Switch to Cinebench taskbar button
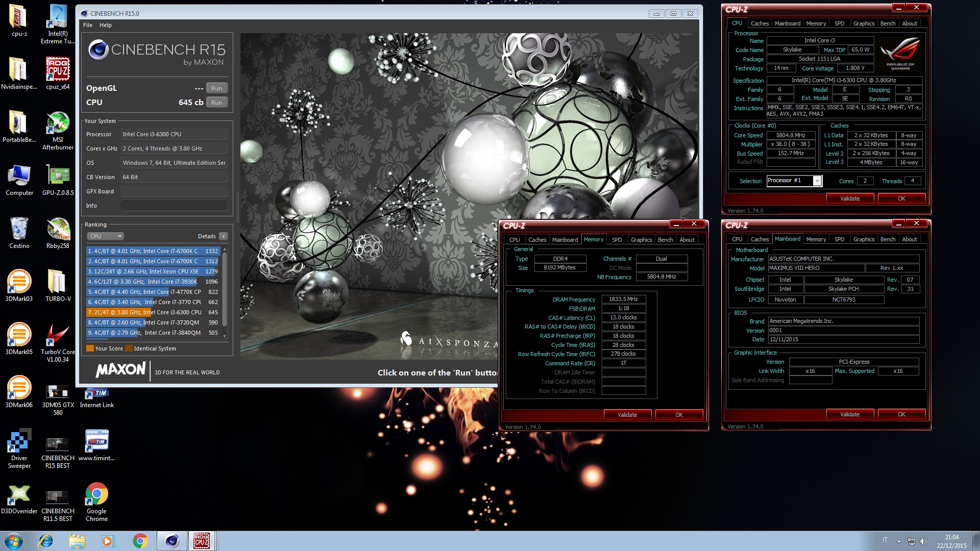The width and height of the screenshot is (980, 551). 171,541
